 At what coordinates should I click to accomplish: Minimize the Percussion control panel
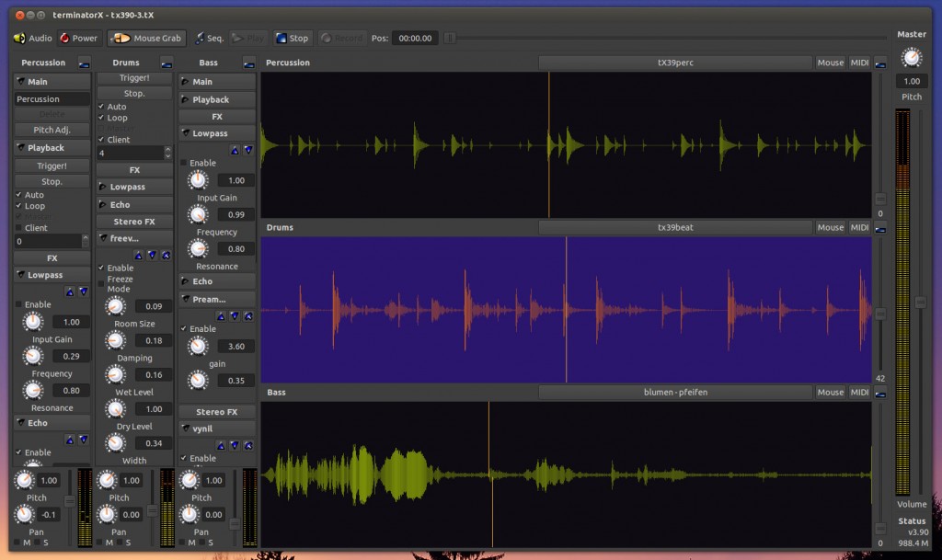[84, 63]
